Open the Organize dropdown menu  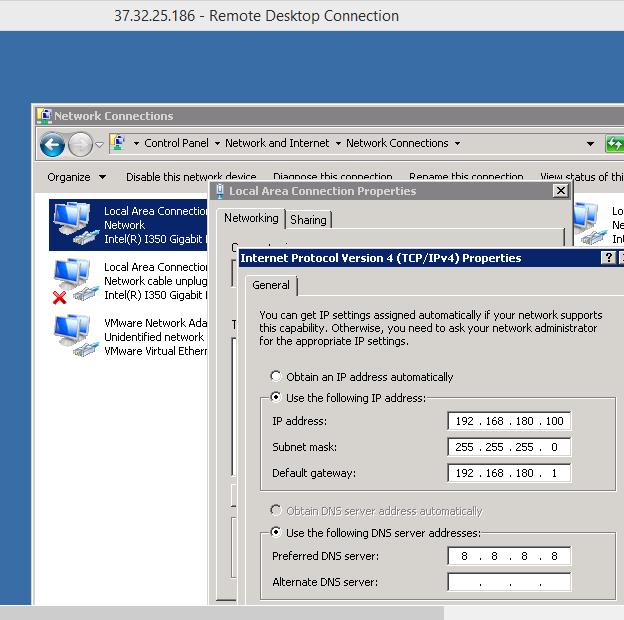coord(76,177)
